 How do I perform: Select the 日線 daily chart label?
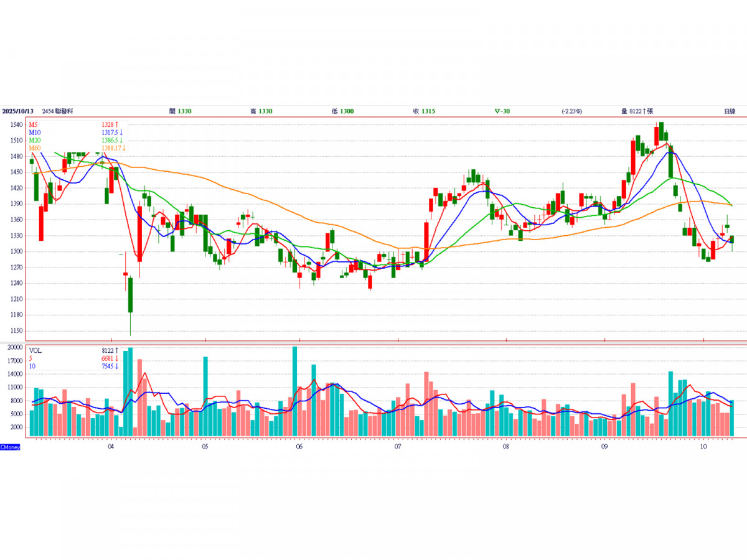730,111
